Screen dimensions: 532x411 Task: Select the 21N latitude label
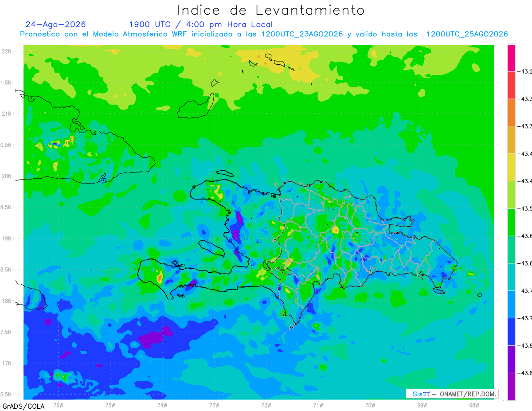7,114
